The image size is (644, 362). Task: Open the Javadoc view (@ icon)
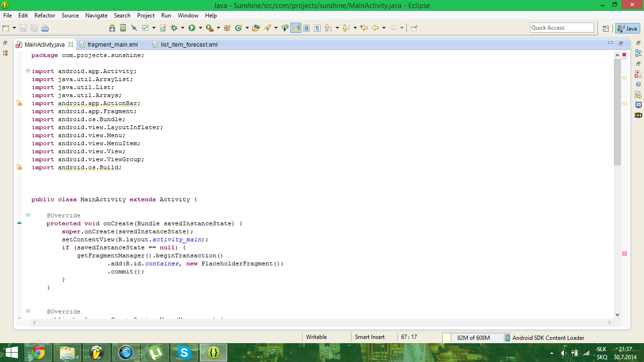coord(638,84)
